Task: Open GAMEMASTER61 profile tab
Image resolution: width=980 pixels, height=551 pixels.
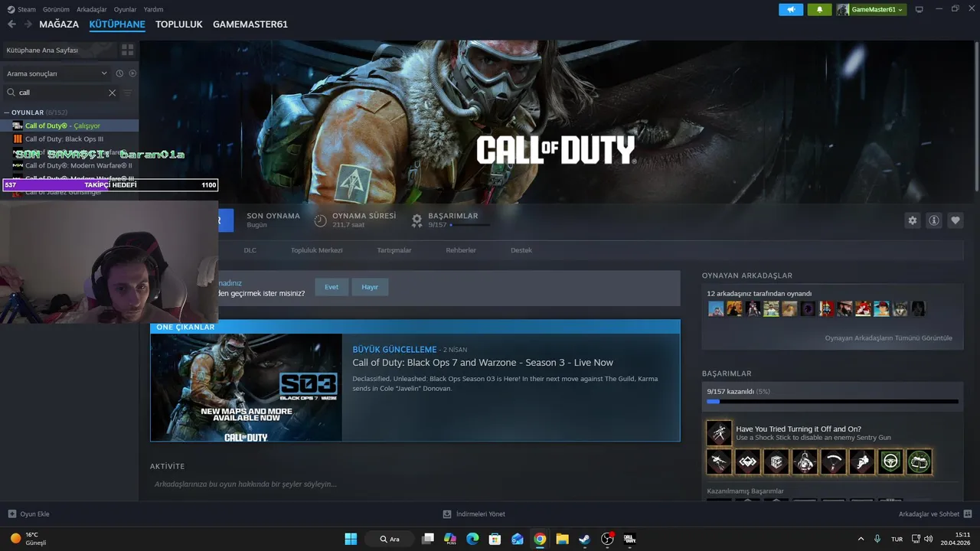Action: click(250, 24)
